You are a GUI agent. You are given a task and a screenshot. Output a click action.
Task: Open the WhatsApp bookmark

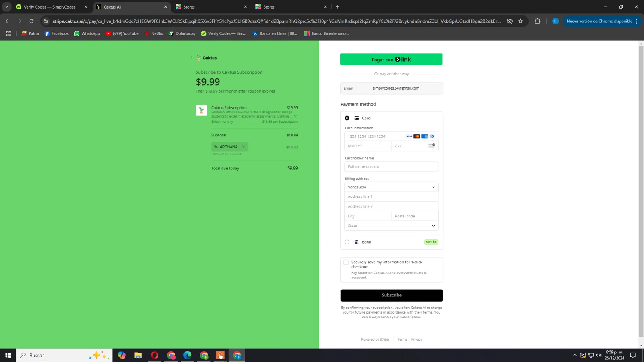(x=87, y=33)
